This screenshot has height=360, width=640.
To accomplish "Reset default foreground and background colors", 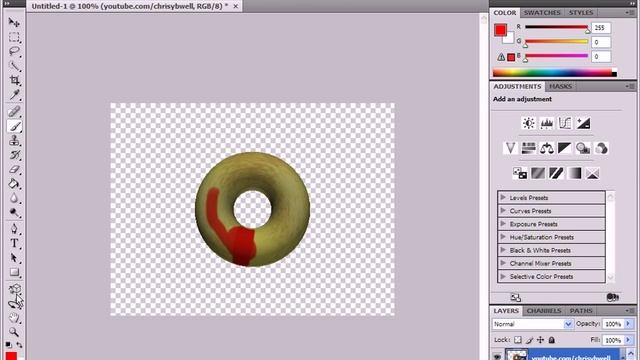I will click(9, 345).
